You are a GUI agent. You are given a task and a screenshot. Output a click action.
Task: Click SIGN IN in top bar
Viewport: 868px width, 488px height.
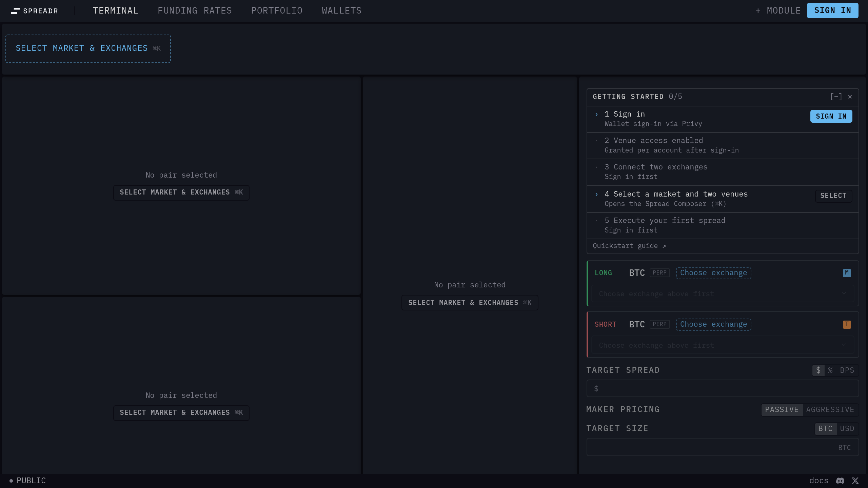click(x=832, y=11)
